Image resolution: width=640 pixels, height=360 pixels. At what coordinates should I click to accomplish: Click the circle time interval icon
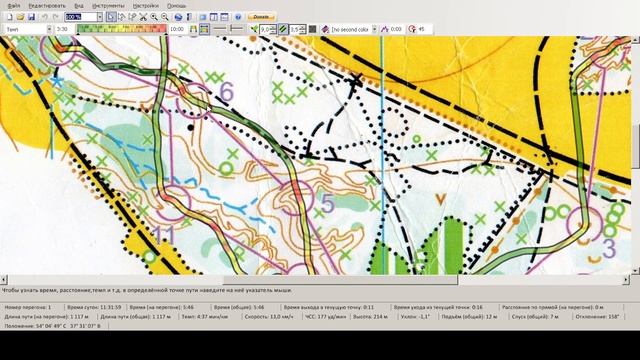(412, 29)
